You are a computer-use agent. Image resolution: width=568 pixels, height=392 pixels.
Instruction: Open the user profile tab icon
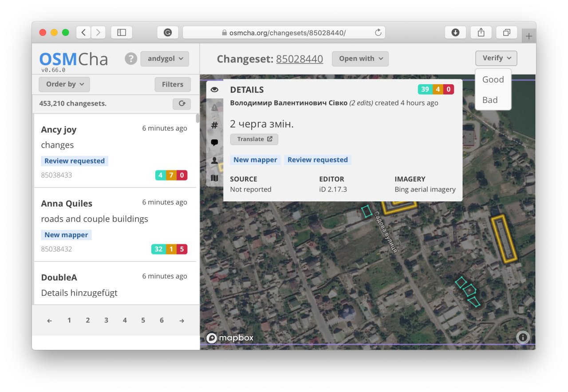[x=215, y=161]
